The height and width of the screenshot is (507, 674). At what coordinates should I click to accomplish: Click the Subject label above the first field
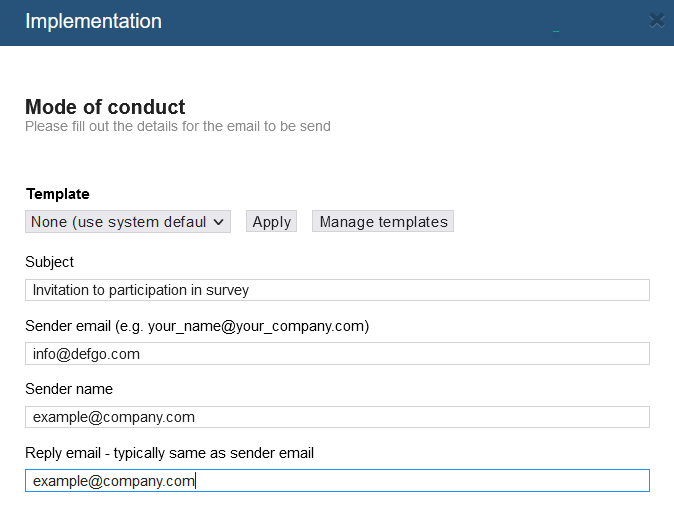(x=49, y=262)
